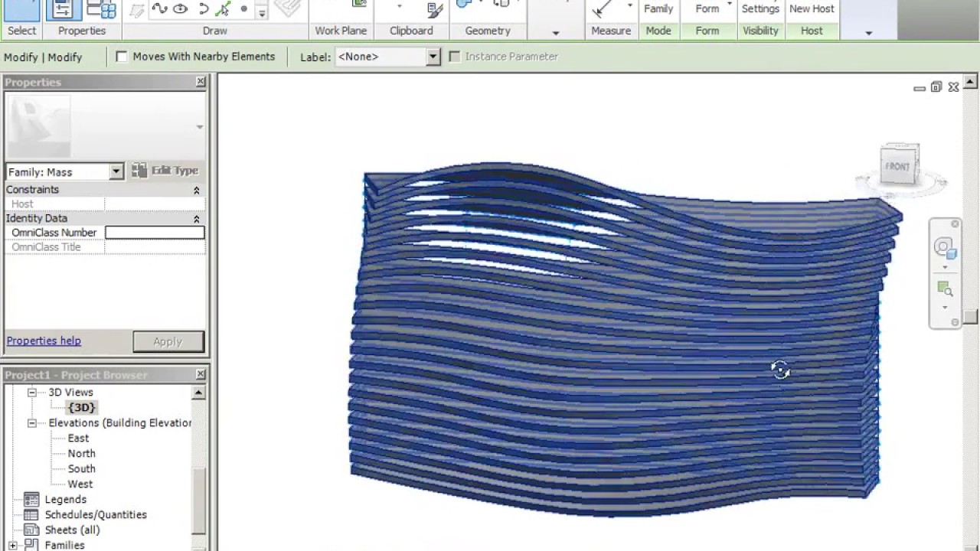
Task: Click the Visibility panel label
Action: click(x=760, y=31)
